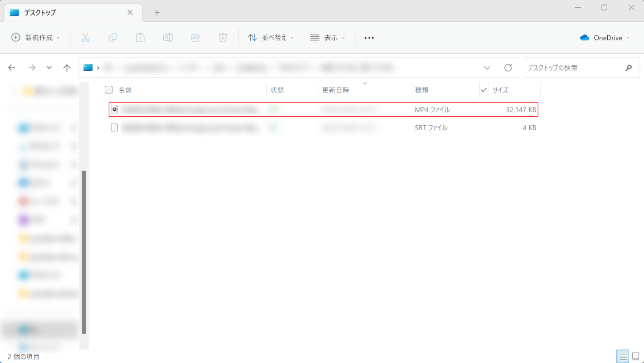Image resolution: width=644 pixels, height=363 pixels.
Task: Sort by 名前 column header
Action: coord(125,90)
